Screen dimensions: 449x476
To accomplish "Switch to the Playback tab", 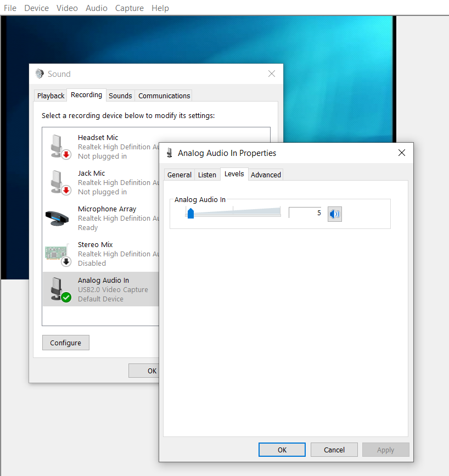I will (x=50, y=96).
